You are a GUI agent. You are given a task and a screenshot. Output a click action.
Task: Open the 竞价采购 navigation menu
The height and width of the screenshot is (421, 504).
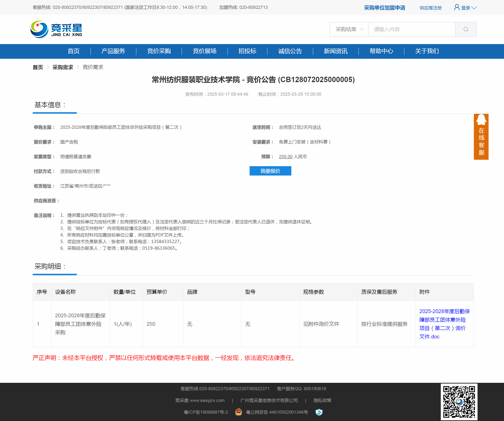159,51
